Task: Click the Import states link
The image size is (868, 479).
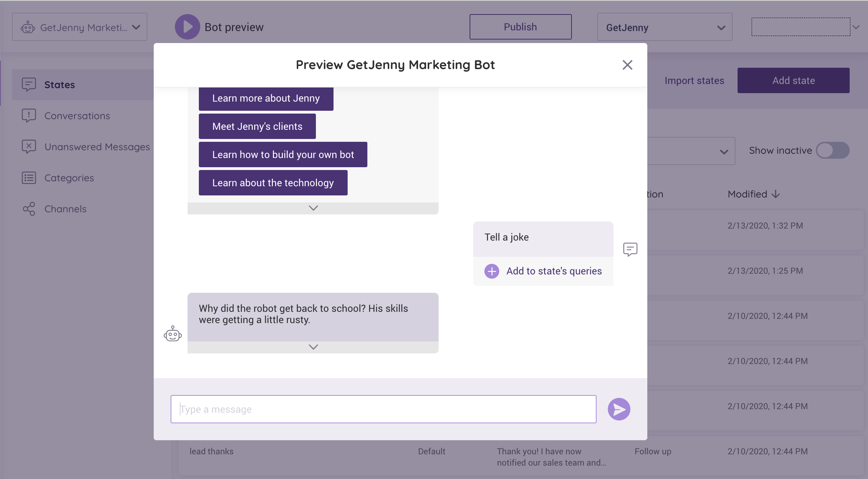Action: tap(694, 81)
